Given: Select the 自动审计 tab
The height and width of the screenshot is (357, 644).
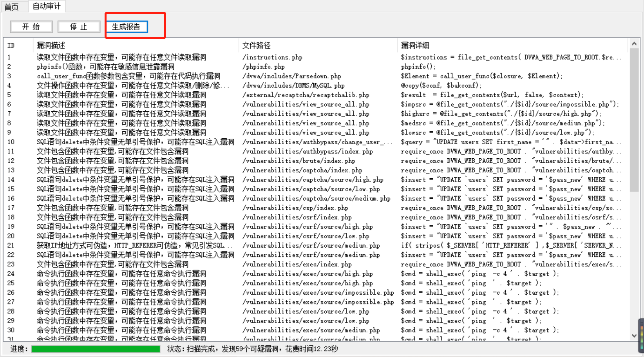Looking at the screenshot, I should pos(46,6).
